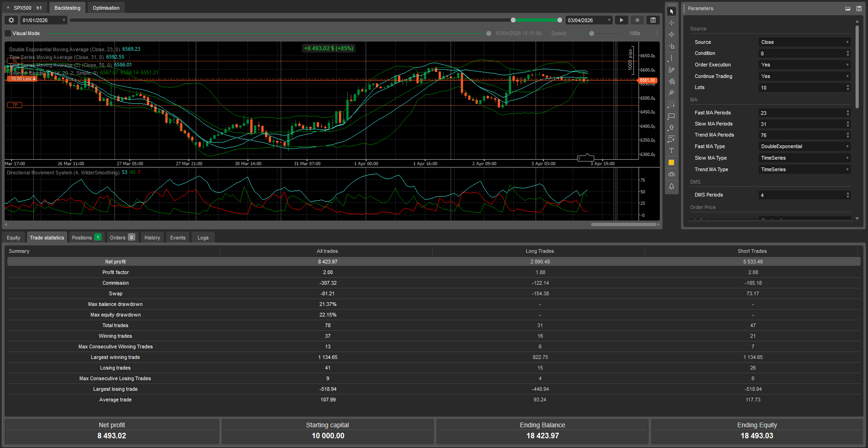Open the Equity tab
The height and width of the screenshot is (448, 868).
pyautogui.click(x=13, y=238)
